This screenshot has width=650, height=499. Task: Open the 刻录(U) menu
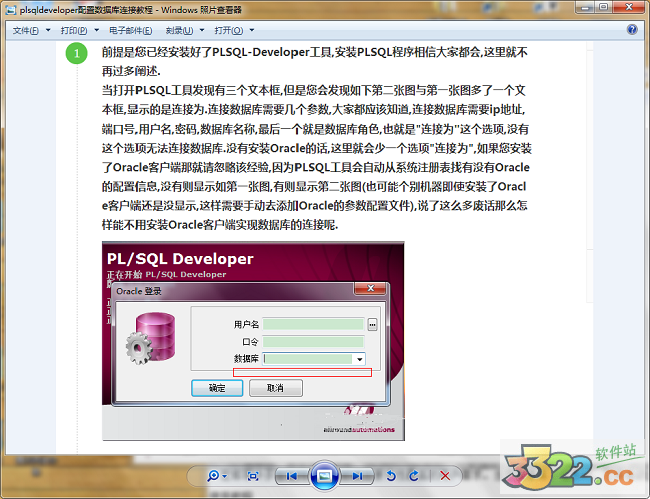pos(179,30)
